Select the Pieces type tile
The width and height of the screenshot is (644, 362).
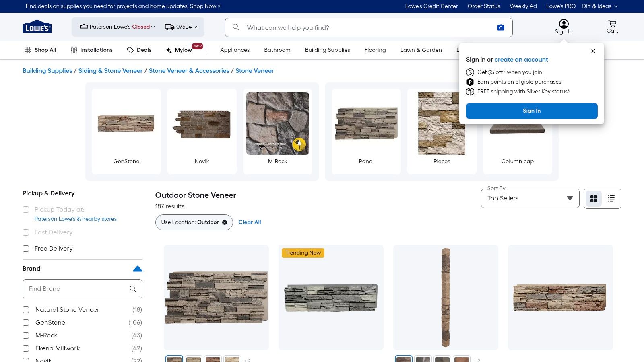442,132
